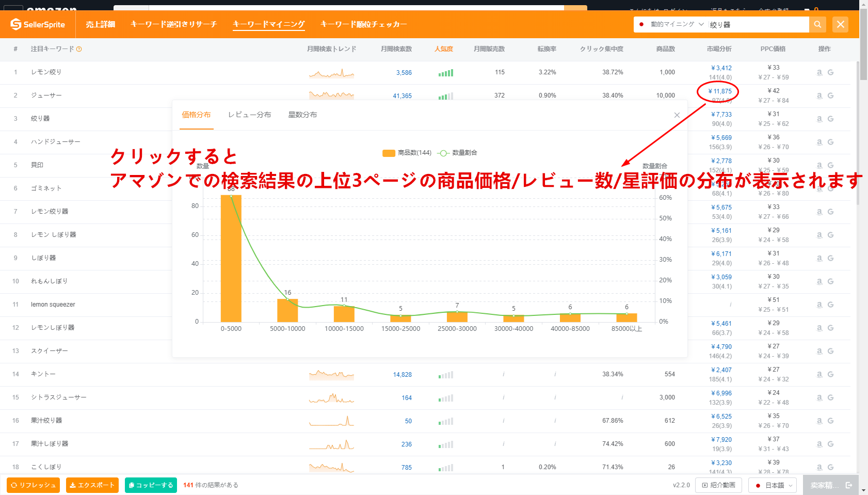Toggle 数量割合 line legend in chart
The height and width of the screenshot is (495, 868).
pyautogui.click(x=457, y=153)
